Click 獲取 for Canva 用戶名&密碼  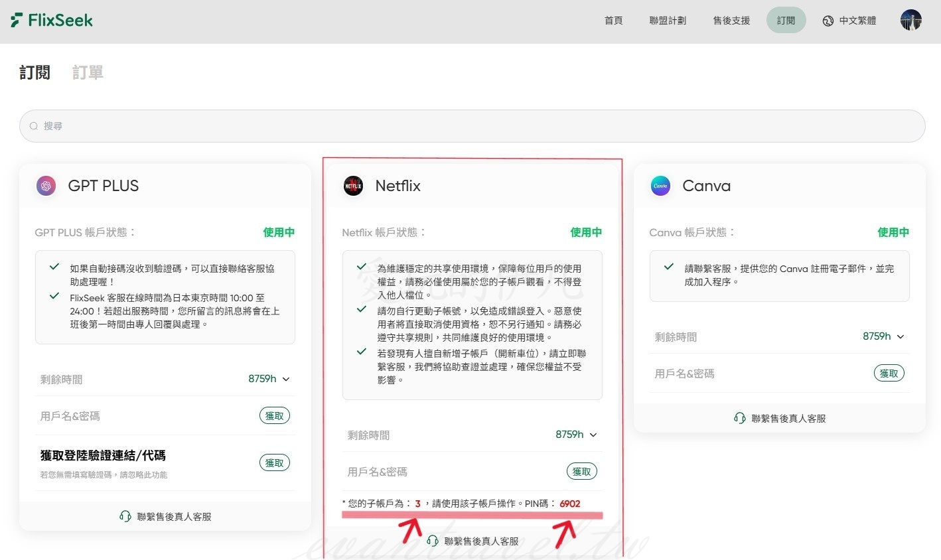pos(889,374)
